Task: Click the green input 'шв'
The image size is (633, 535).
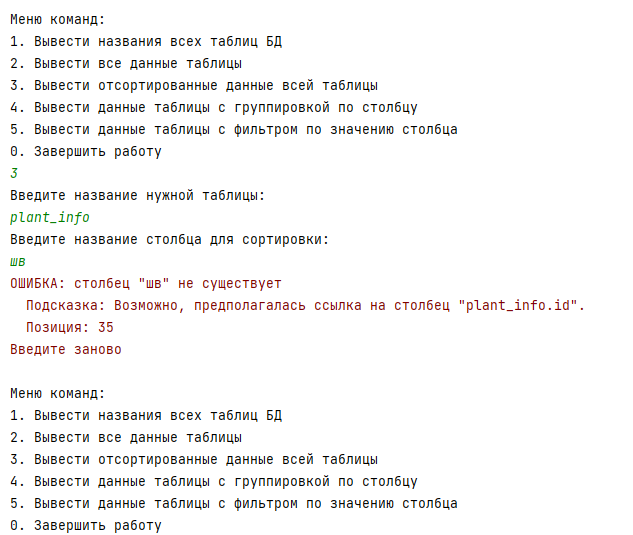Action: [x=18, y=262]
